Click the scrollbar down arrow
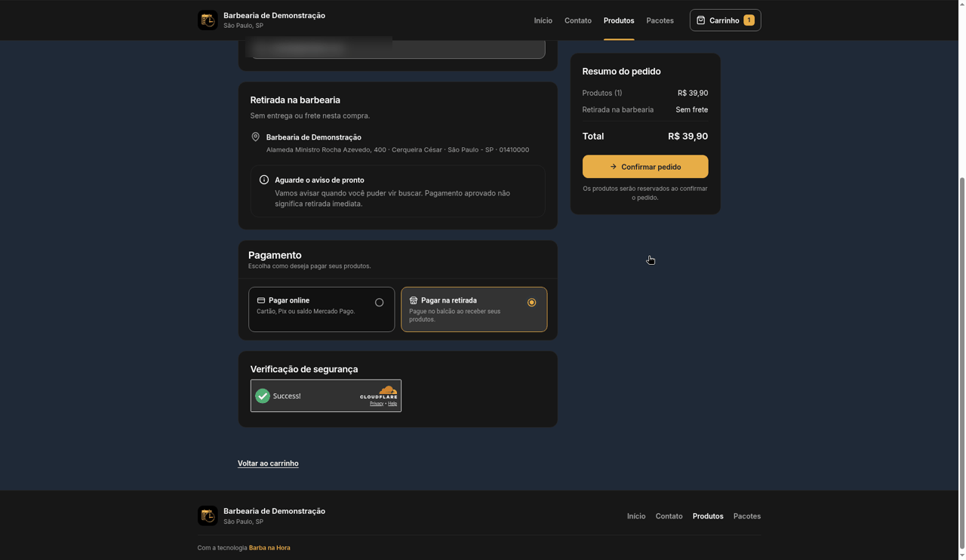966x560 pixels. tap(962, 555)
